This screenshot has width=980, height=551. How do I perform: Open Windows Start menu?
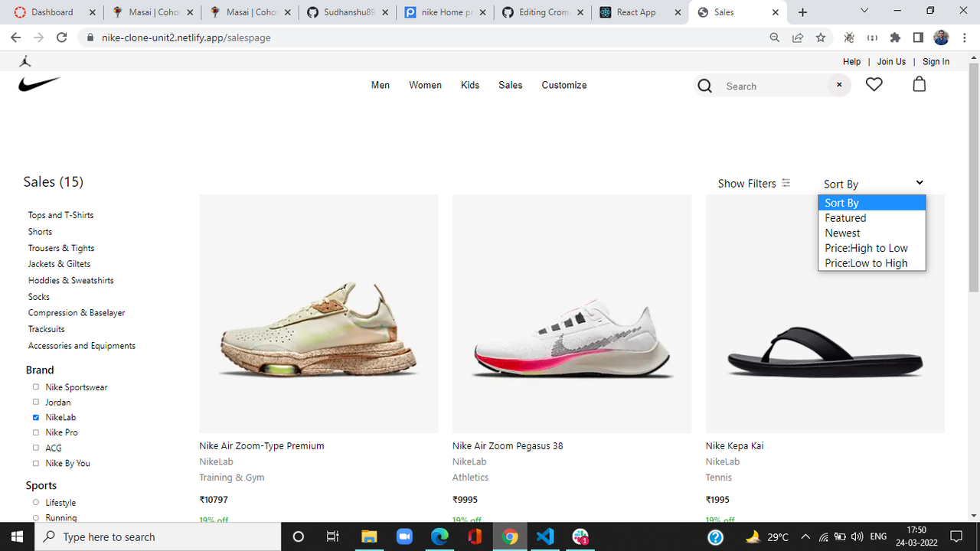18,536
